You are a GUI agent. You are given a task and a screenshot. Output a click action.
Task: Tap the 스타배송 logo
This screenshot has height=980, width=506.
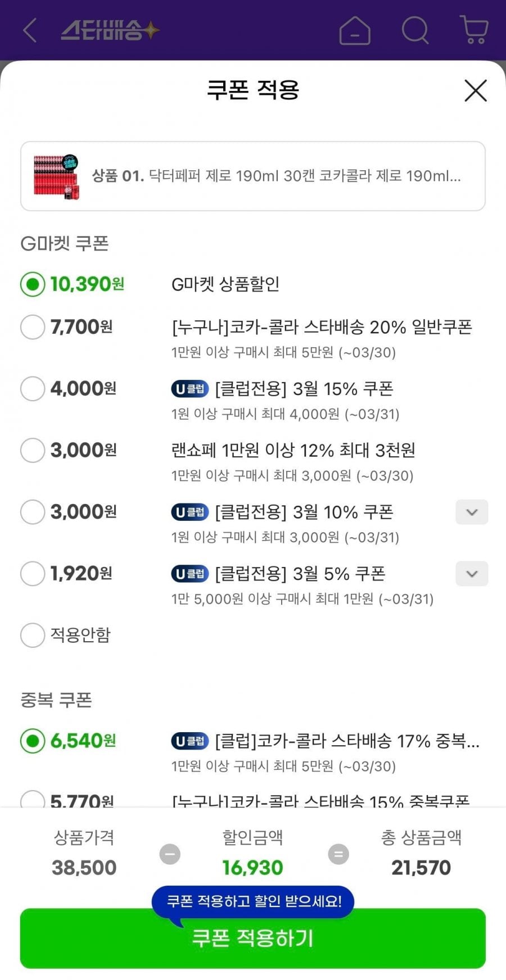click(110, 30)
